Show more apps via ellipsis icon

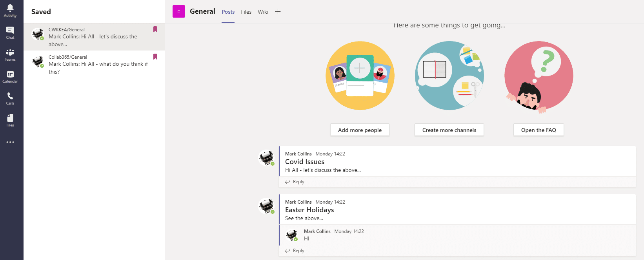[x=10, y=142]
